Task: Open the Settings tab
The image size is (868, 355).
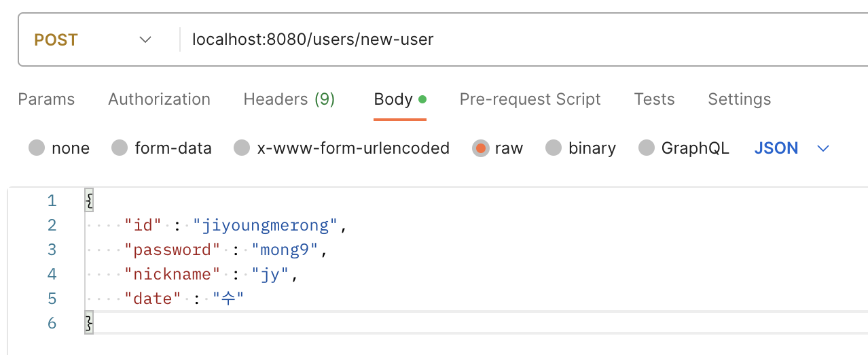Action: tap(739, 99)
